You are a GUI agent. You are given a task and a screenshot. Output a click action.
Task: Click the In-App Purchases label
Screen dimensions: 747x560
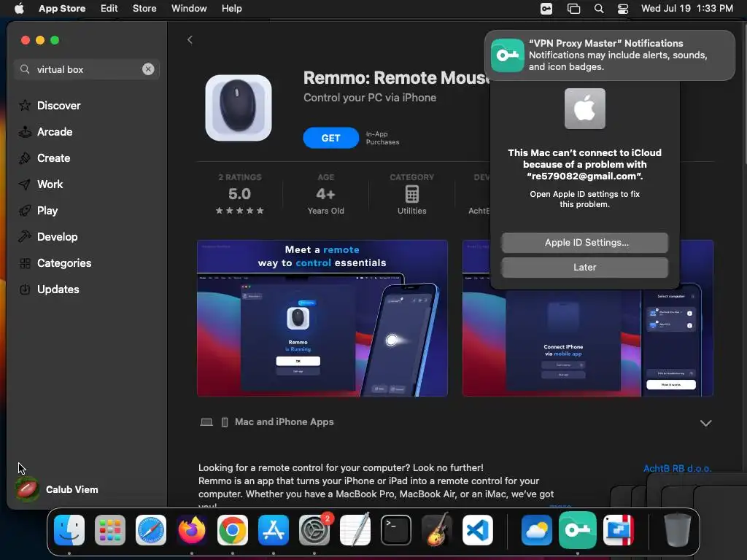click(x=382, y=138)
